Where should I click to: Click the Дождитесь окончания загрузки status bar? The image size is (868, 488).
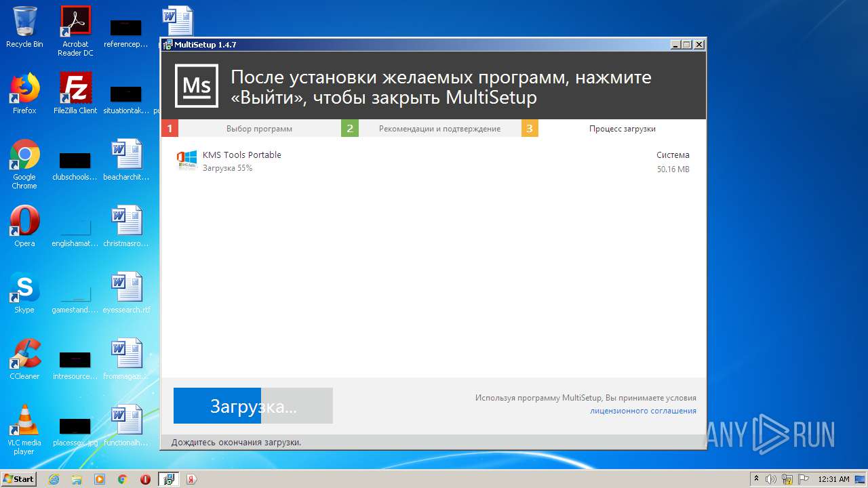237,442
